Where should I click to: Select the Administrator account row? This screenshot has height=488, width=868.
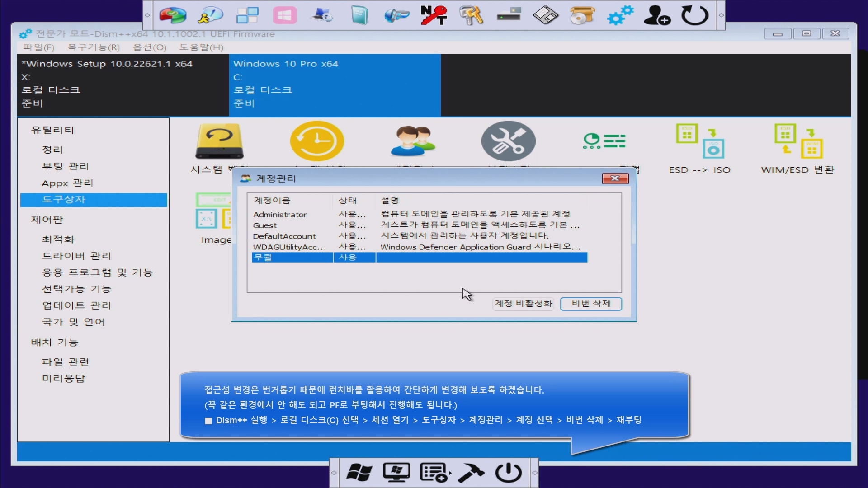(x=280, y=215)
